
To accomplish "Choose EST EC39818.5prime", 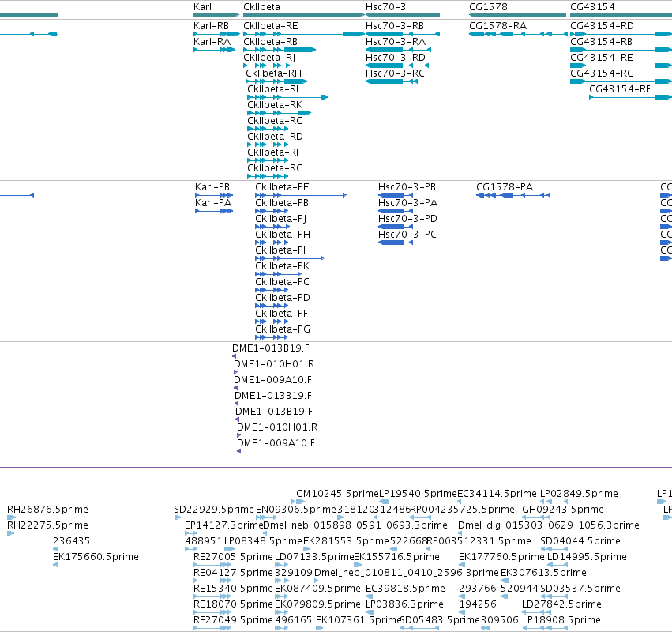I will point(405,589).
